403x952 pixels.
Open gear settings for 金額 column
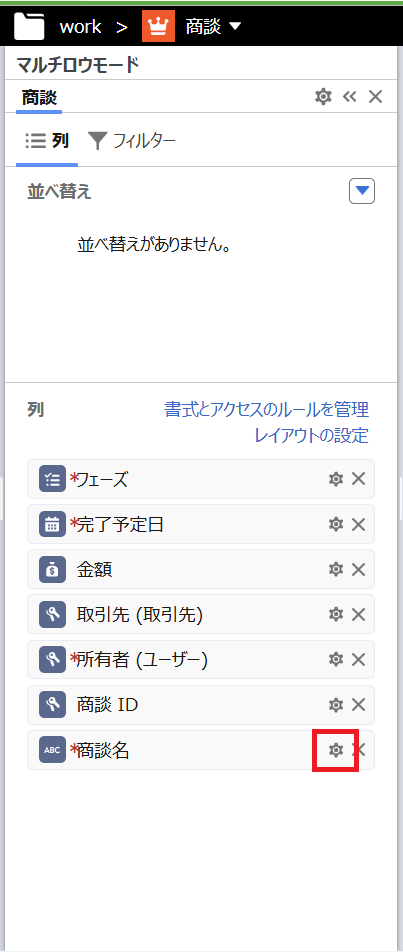tap(336, 569)
